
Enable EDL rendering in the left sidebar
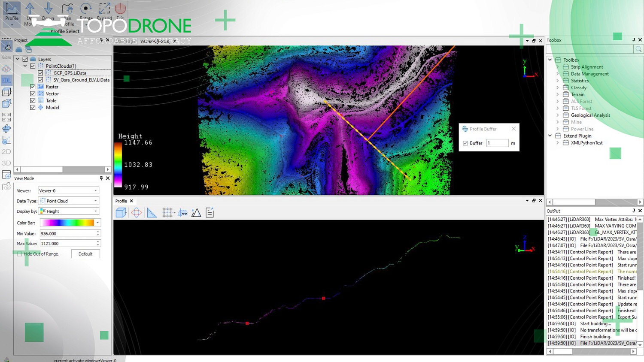point(6,80)
